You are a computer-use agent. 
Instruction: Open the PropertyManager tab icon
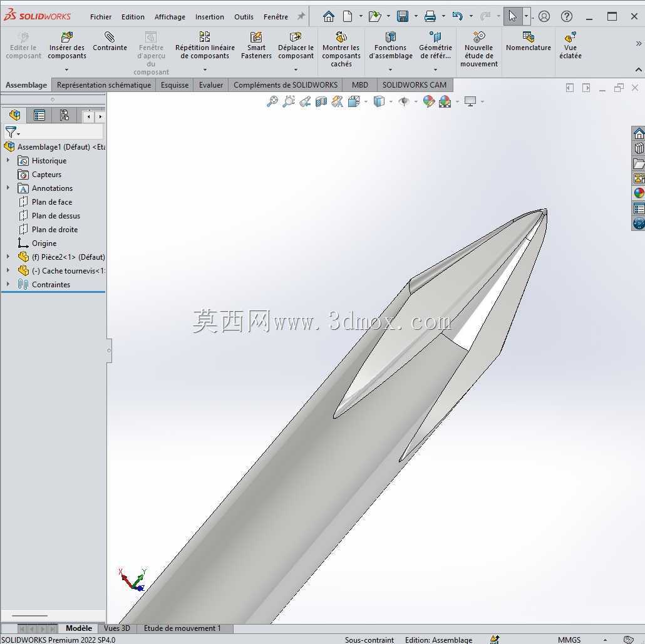(x=39, y=115)
